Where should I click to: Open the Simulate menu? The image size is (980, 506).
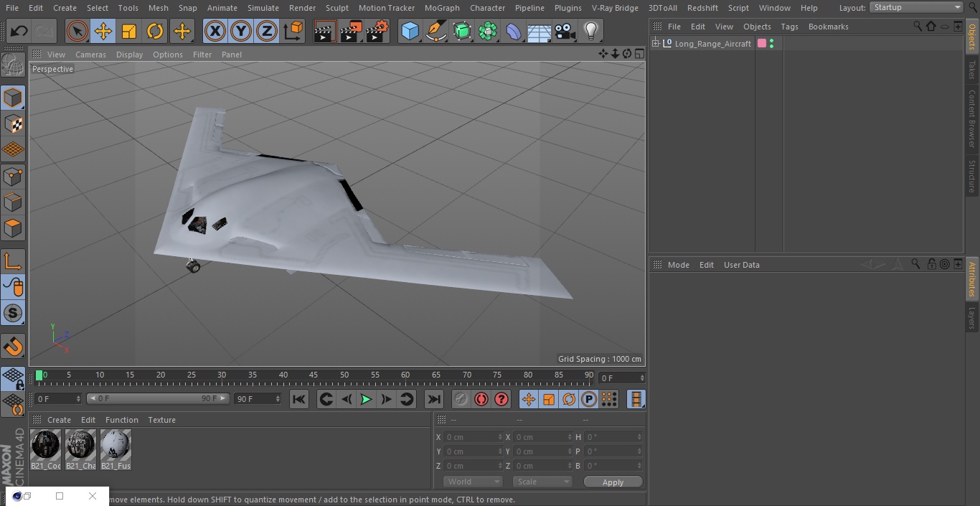click(x=263, y=8)
